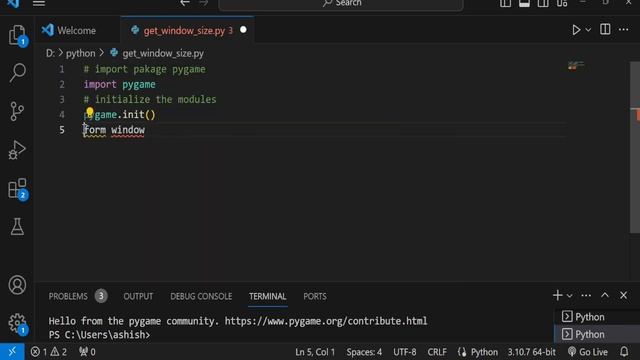Screen dimensions: 640x360
Task: Click the editor minimap preview
Action: (x=576, y=66)
